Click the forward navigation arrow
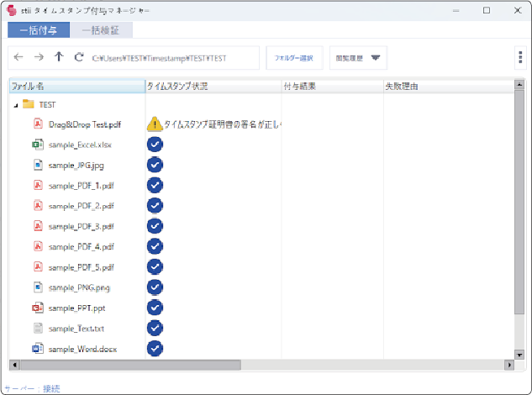The height and width of the screenshot is (395, 532). click(39, 57)
